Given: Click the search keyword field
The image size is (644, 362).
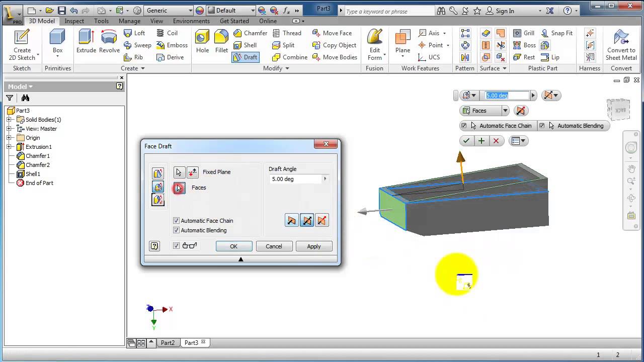Looking at the screenshot, I should [x=389, y=11].
